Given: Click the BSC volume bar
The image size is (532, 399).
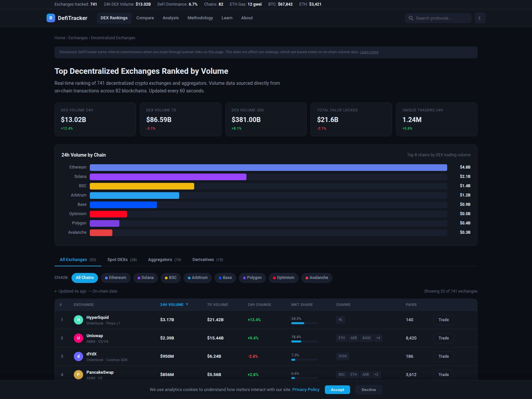Looking at the screenshot, I should click(142, 186).
